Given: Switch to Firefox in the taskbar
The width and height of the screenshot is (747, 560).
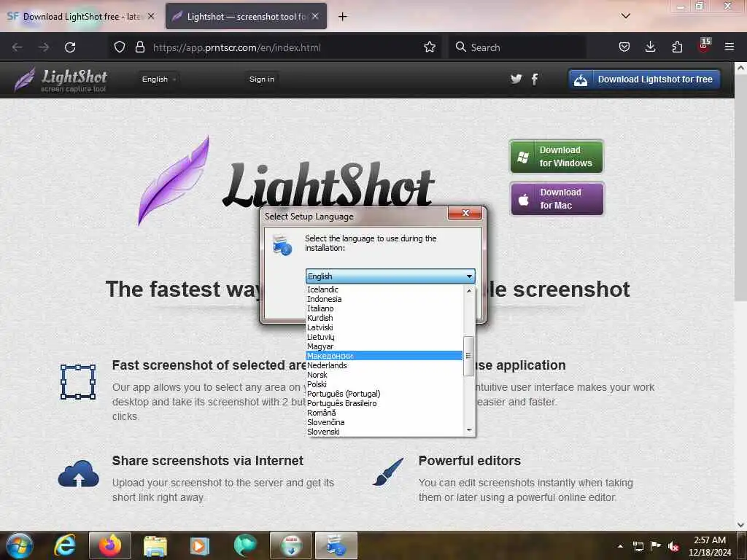Looking at the screenshot, I should click(110, 545).
